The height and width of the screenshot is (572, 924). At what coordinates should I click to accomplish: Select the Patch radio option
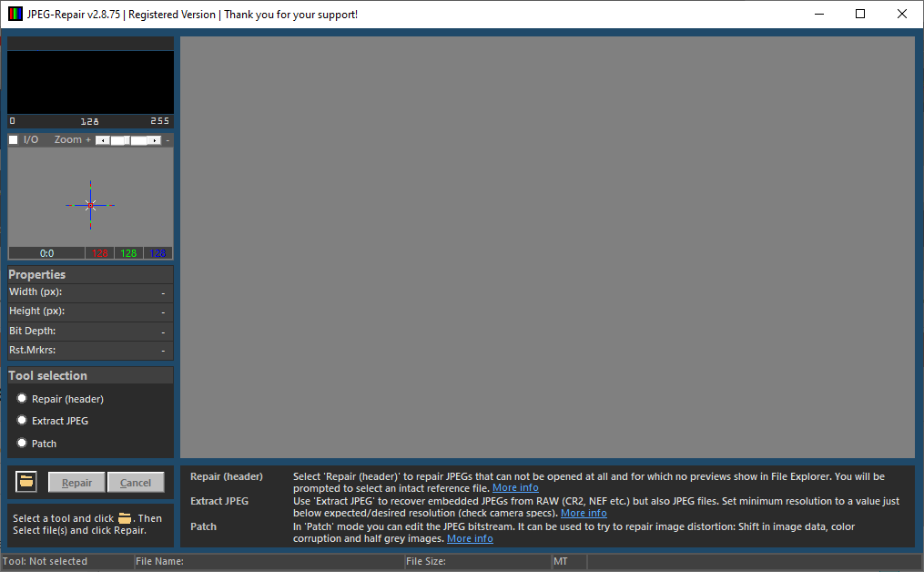click(x=22, y=443)
